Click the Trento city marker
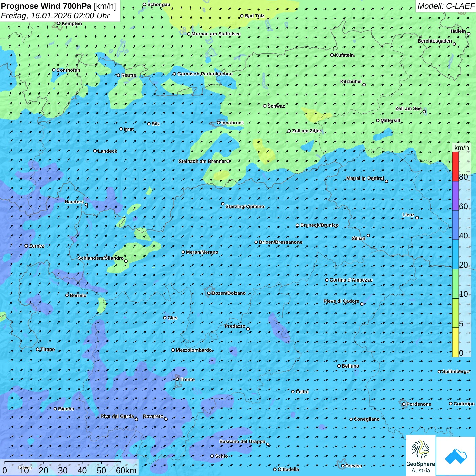 pos(177,379)
